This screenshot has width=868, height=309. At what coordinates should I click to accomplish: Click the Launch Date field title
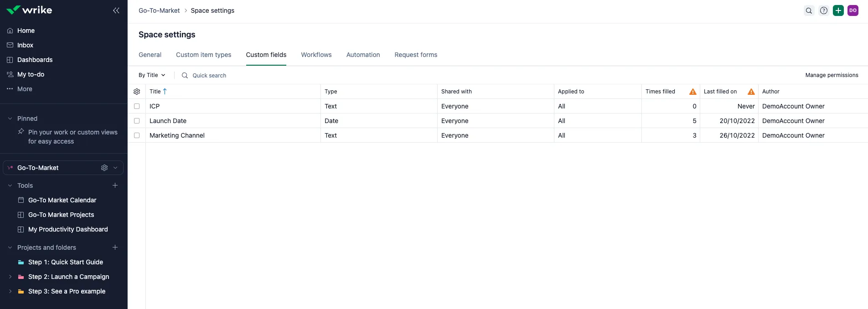[168, 121]
